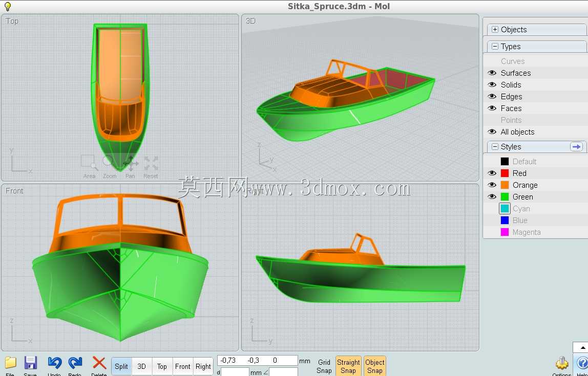This screenshot has height=376, width=588.
Task: Collapse the Styles section
Action: (495, 147)
